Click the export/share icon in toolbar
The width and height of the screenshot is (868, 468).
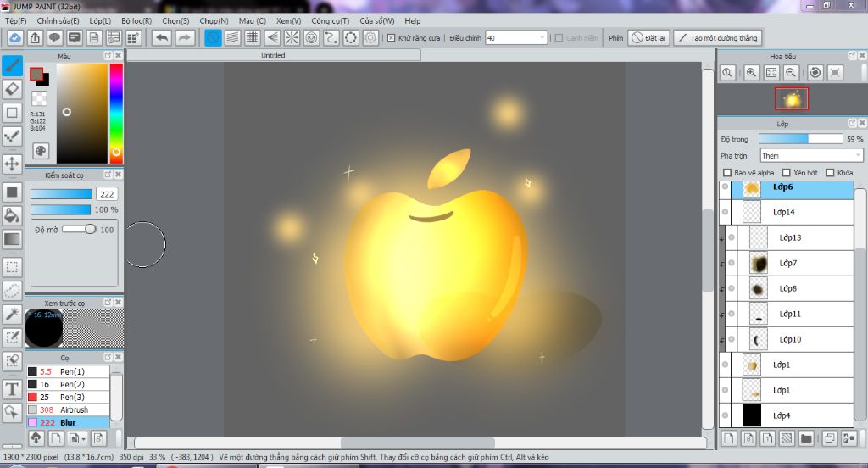coord(35,37)
